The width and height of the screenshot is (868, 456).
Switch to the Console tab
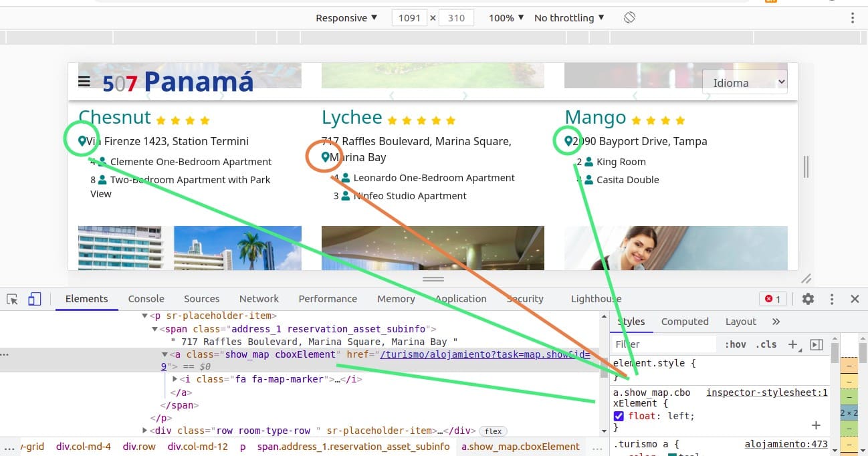(146, 299)
